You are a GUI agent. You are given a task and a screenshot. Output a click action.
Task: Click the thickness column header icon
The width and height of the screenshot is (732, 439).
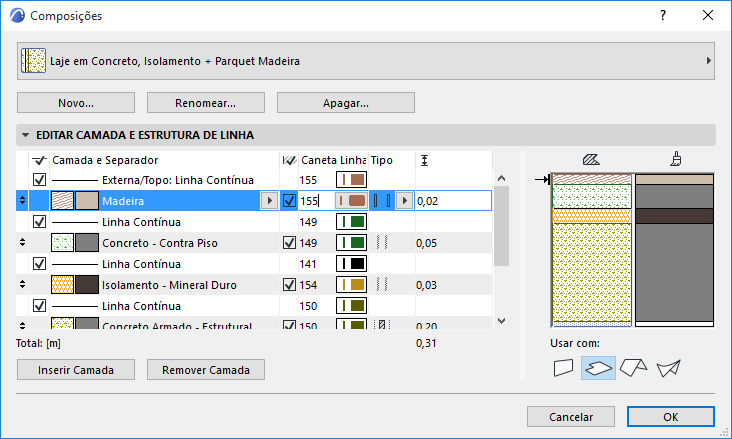coord(424,161)
